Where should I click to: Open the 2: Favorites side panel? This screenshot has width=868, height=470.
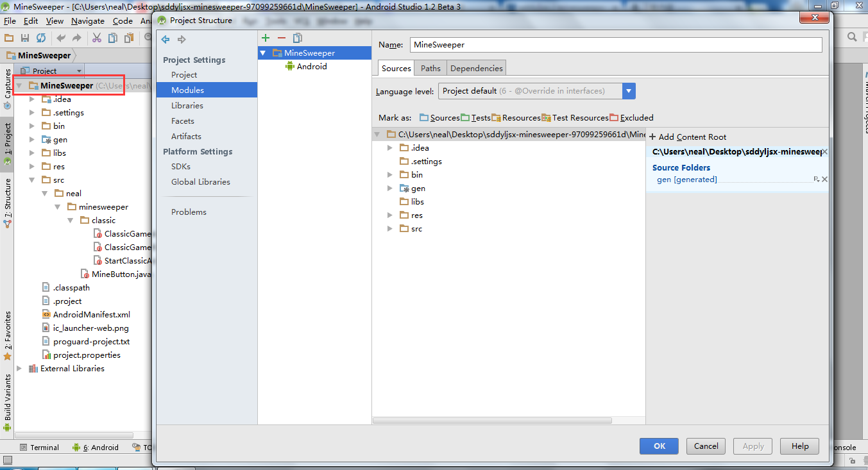click(8, 335)
